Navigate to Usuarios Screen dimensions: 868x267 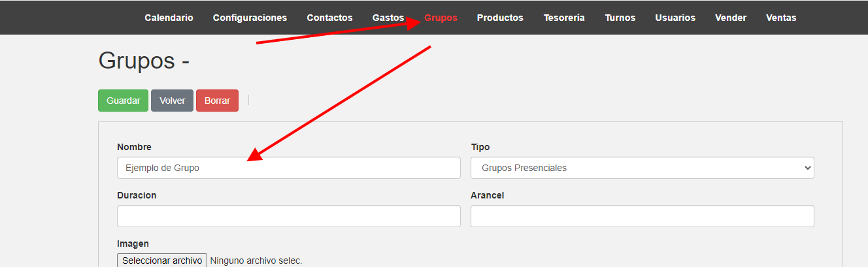[675, 18]
